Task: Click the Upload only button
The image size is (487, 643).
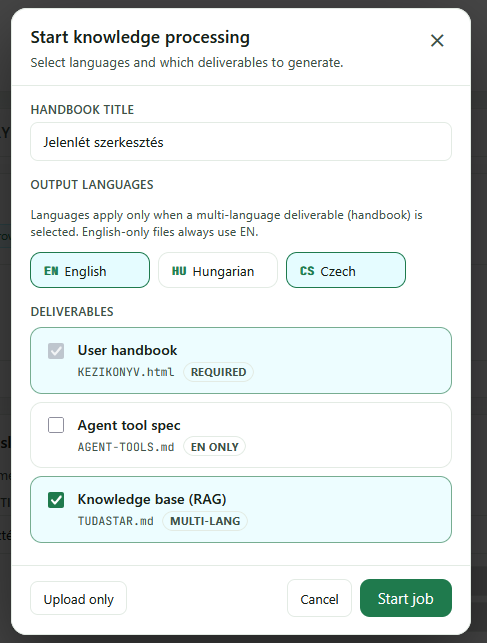Action: click(x=78, y=598)
